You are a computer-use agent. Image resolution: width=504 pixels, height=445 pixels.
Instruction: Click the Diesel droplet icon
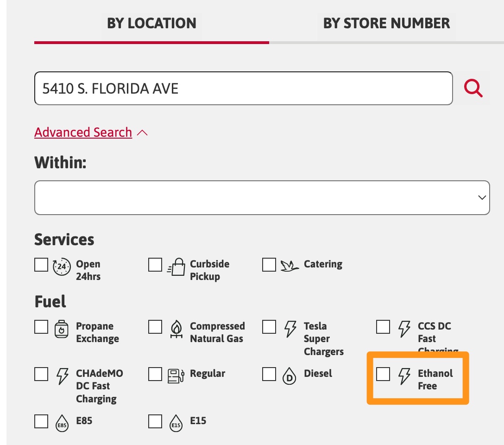point(290,376)
